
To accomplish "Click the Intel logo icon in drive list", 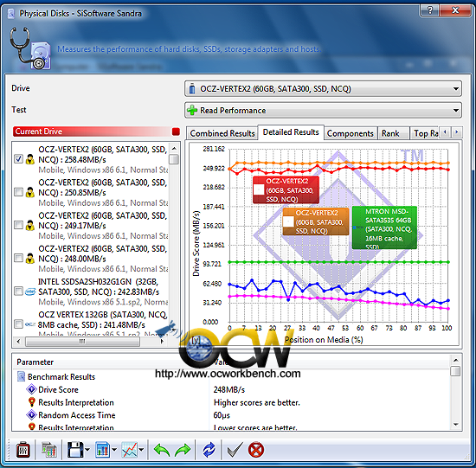I will (30, 292).
